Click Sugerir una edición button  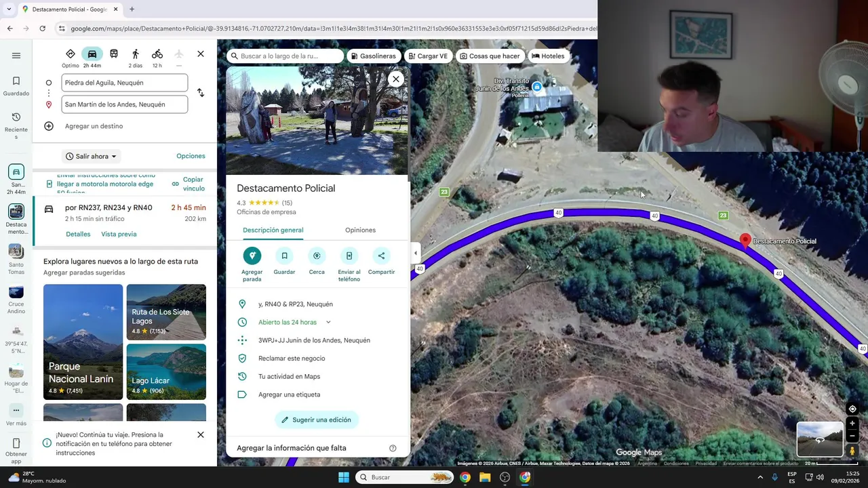click(x=317, y=420)
